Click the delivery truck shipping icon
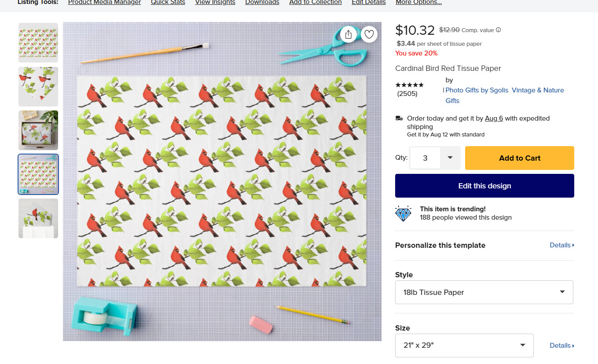 click(399, 118)
